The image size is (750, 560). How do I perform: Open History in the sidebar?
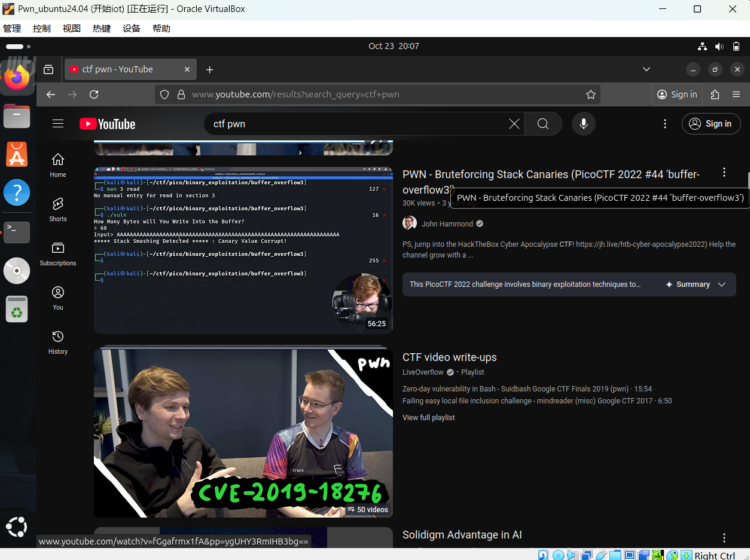[x=58, y=342]
